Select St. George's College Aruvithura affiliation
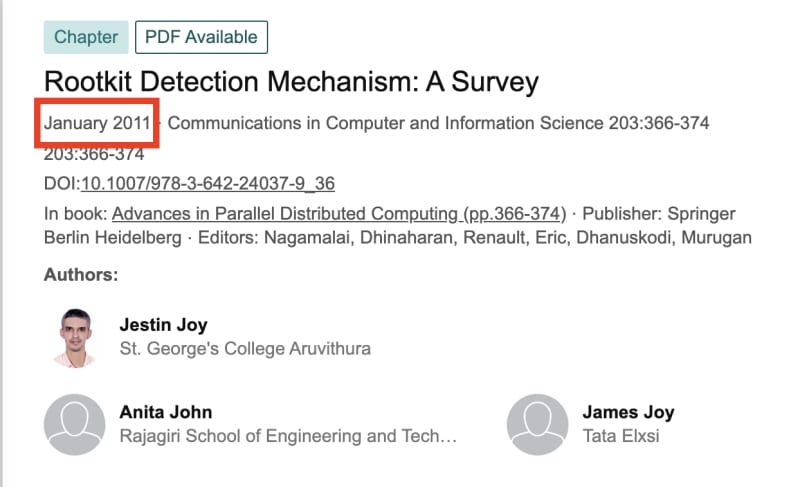 [x=245, y=349]
